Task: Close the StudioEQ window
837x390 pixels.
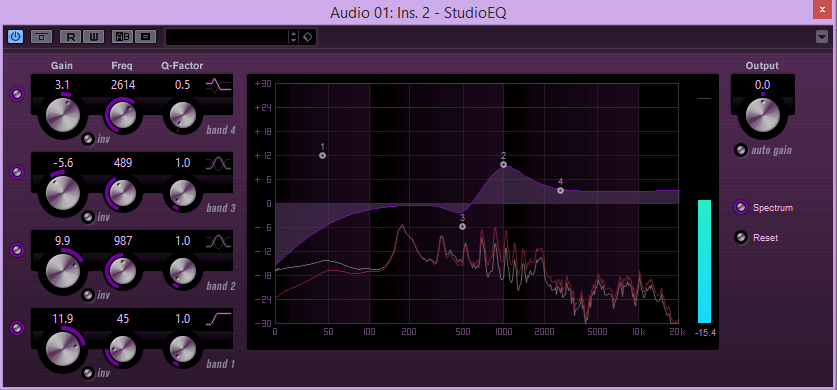Action: tap(822, 10)
